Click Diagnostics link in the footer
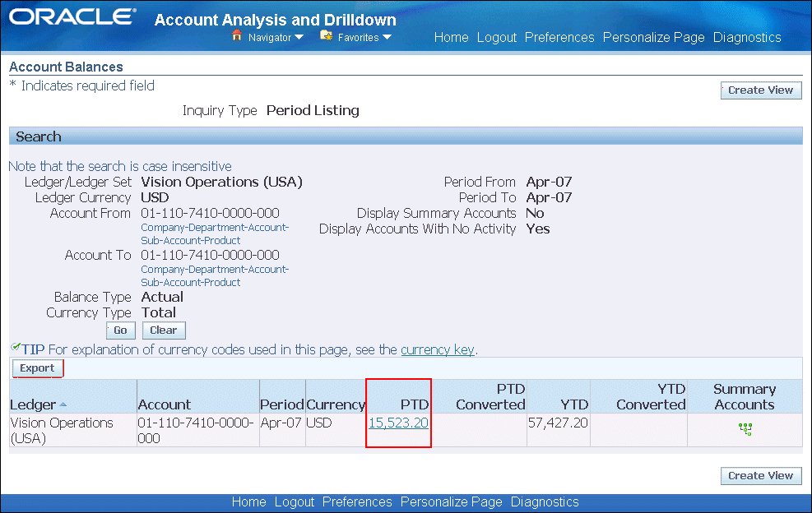The height and width of the screenshot is (513, 812). click(x=545, y=501)
